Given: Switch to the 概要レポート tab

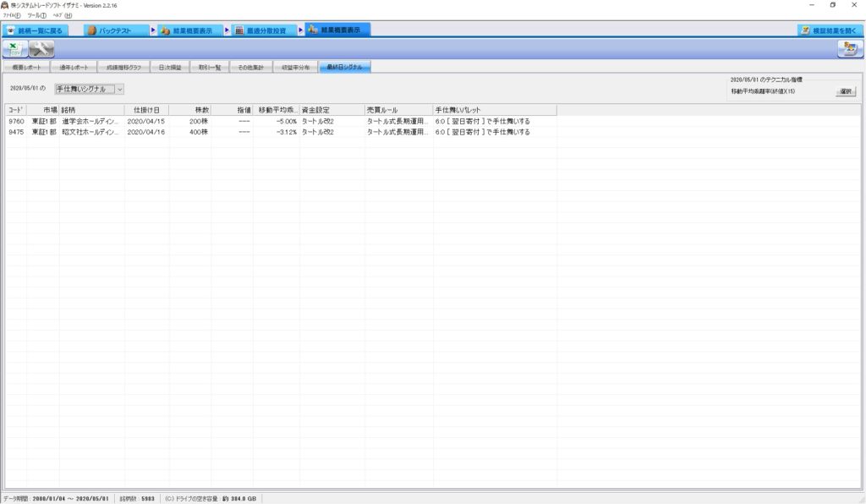Looking at the screenshot, I should 25,66.
